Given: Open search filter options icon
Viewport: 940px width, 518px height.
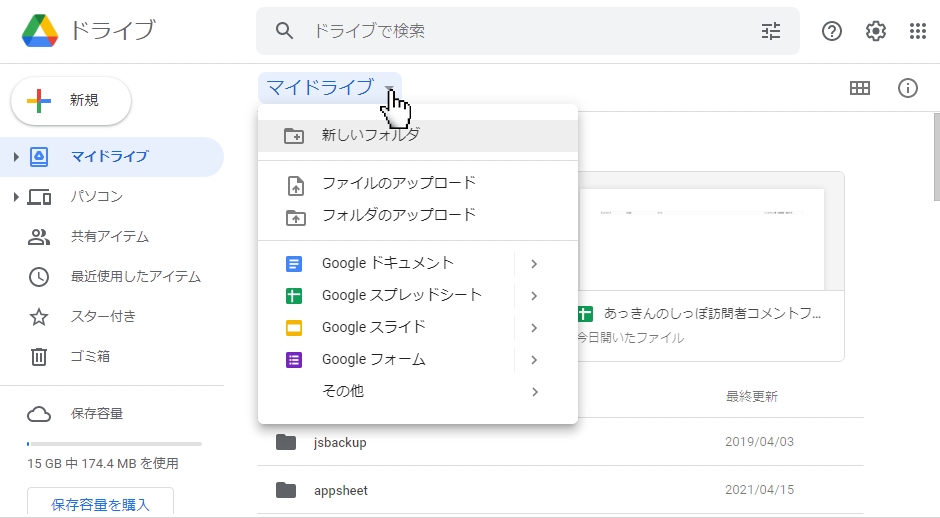Looking at the screenshot, I should pos(771,31).
